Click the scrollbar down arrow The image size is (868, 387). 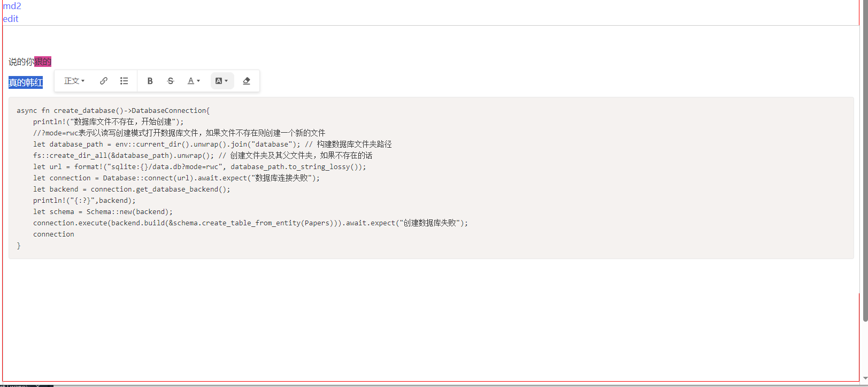point(865,378)
